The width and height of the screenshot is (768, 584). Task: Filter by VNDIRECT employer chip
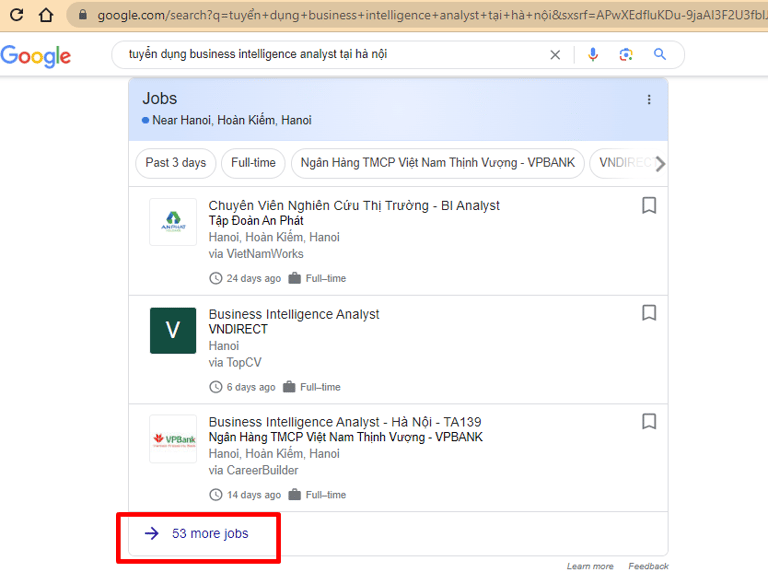point(622,163)
